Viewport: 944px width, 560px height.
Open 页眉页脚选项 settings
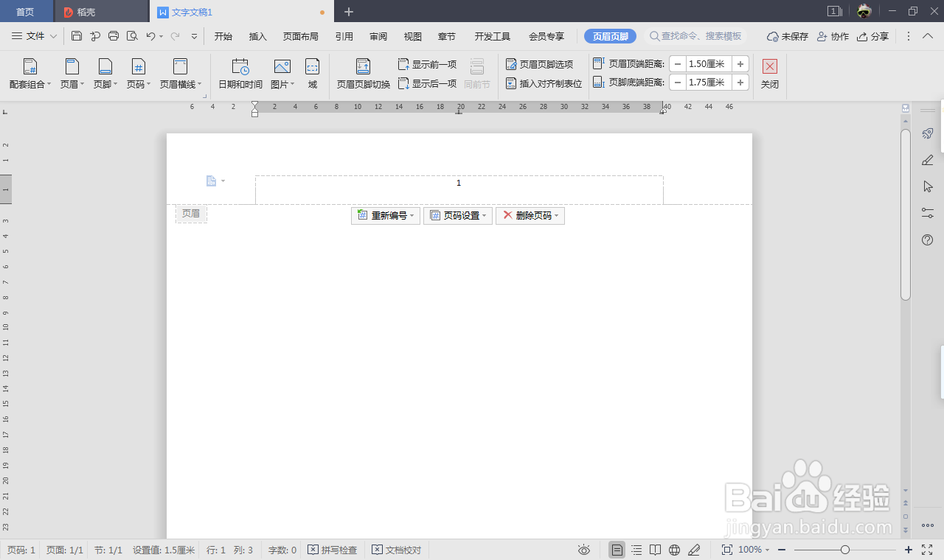(544, 64)
